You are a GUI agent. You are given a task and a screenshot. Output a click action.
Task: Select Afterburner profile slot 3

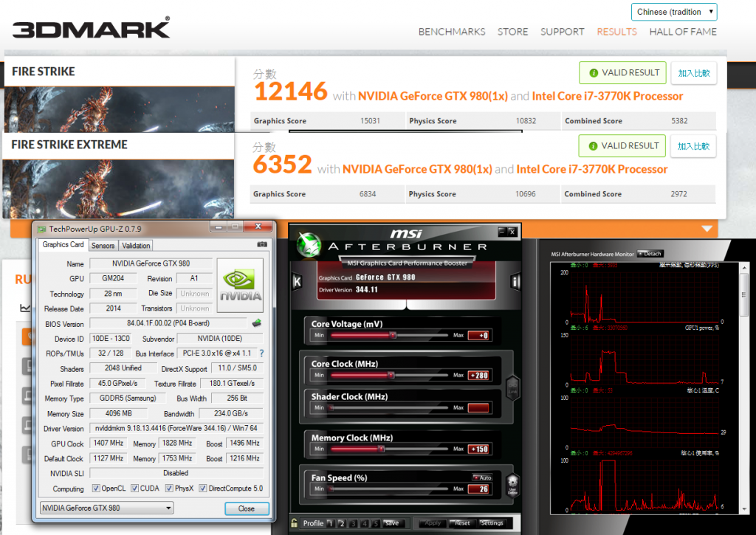pyautogui.click(x=353, y=523)
